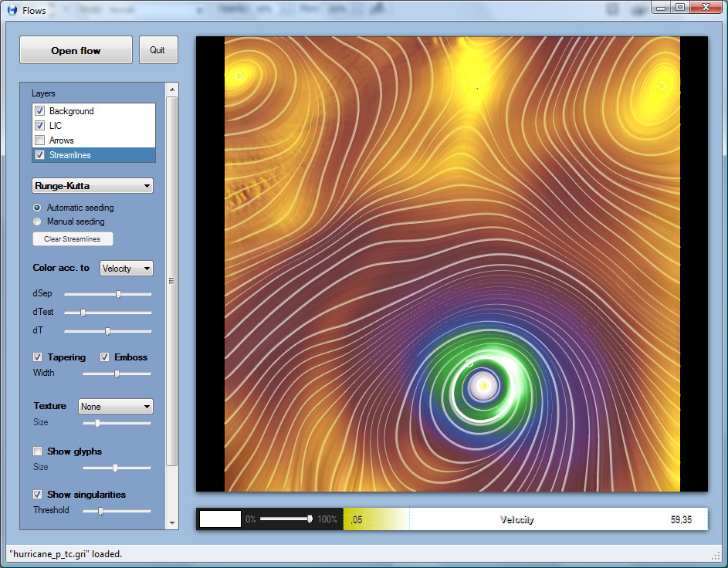Click the Open flow button
The width and height of the screenshot is (728, 568).
click(x=76, y=51)
